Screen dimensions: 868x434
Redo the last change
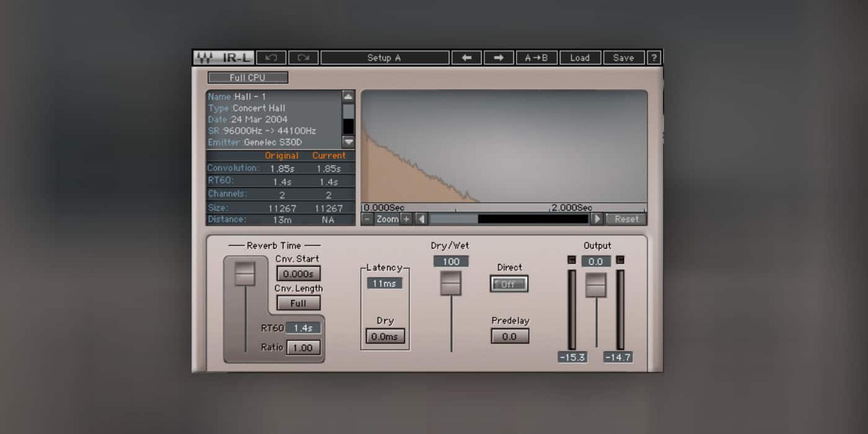click(x=303, y=58)
